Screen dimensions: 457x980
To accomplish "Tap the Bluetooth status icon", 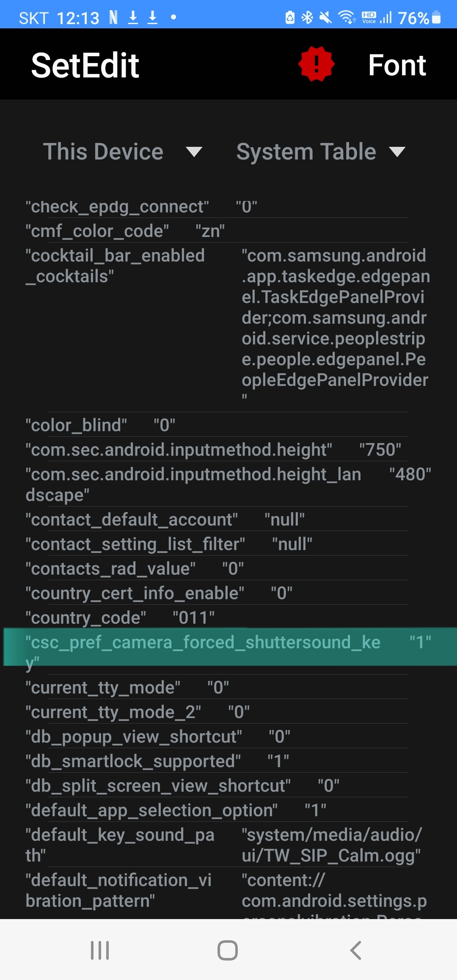I will tap(307, 17).
